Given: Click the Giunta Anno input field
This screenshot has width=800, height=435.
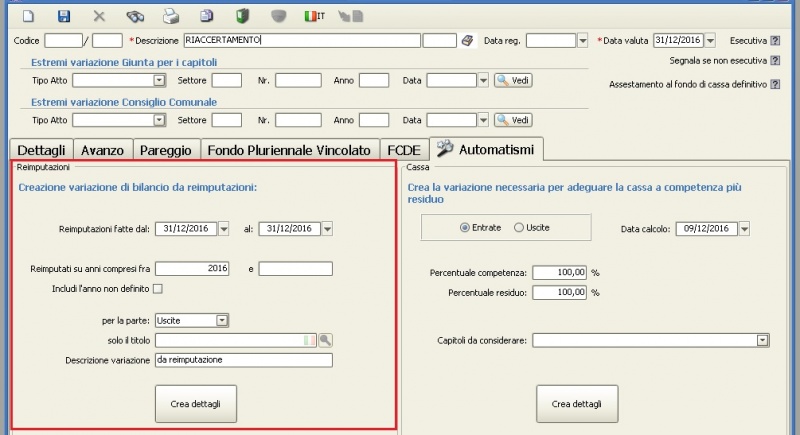Looking at the screenshot, I should (374, 80).
